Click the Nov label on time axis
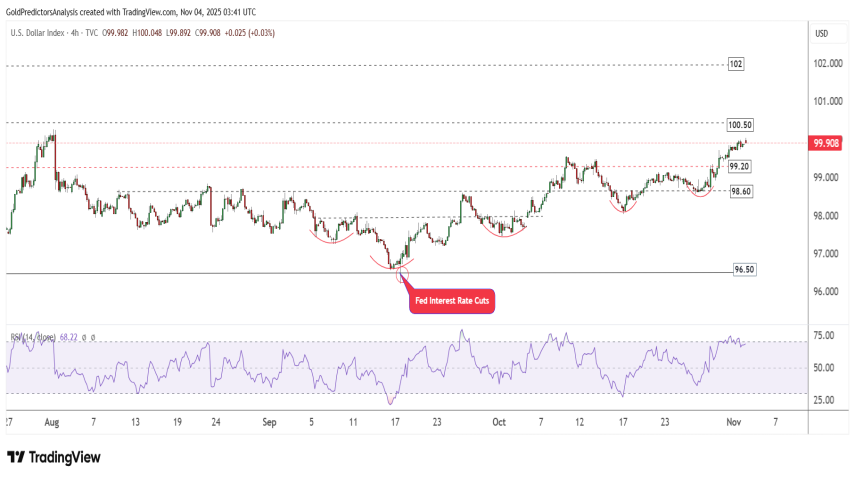The width and height of the screenshot is (855, 480). pos(733,422)
